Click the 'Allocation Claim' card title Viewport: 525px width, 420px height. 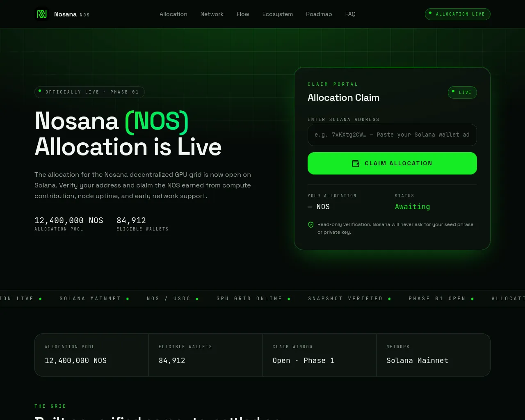[344, 98]
